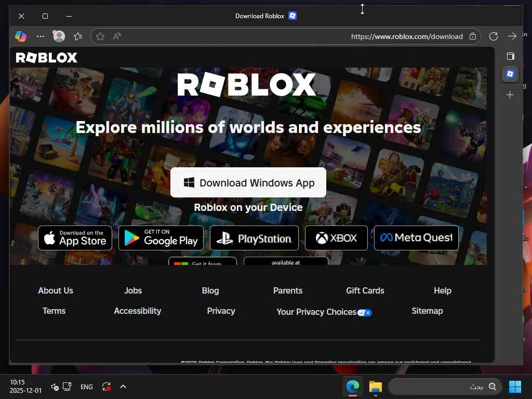532x399 pixels.
Task: Click the Download Windows App button
Action: tap(248, 182)
